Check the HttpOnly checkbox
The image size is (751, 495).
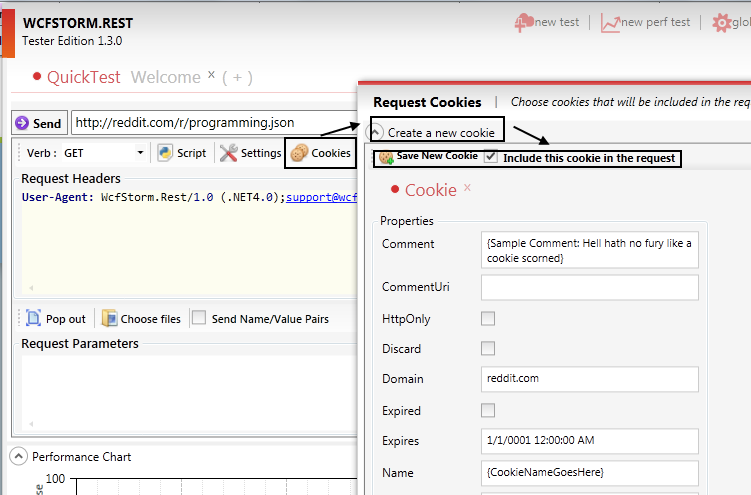(x=488, y=318)
